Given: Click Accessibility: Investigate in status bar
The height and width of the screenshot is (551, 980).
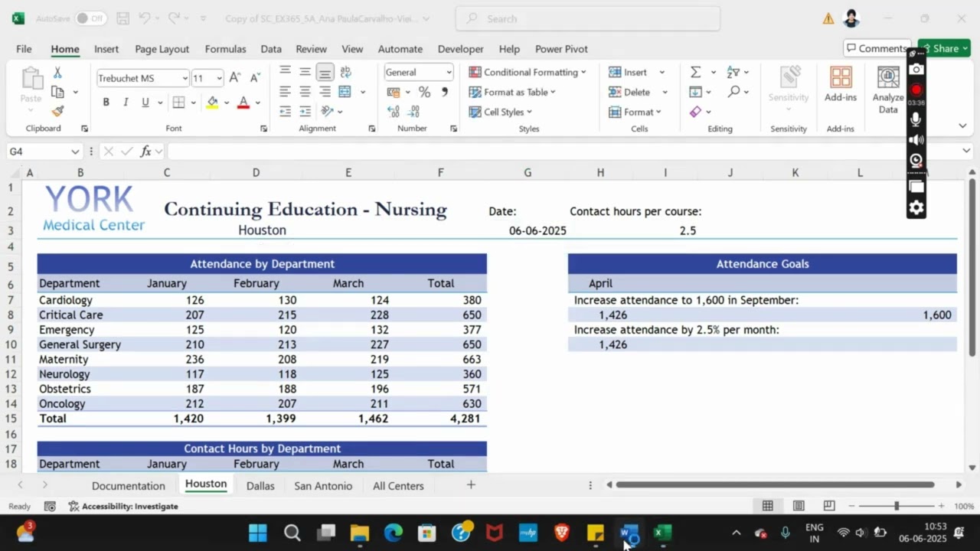Looking at the screenshot, I should (122, 506).
